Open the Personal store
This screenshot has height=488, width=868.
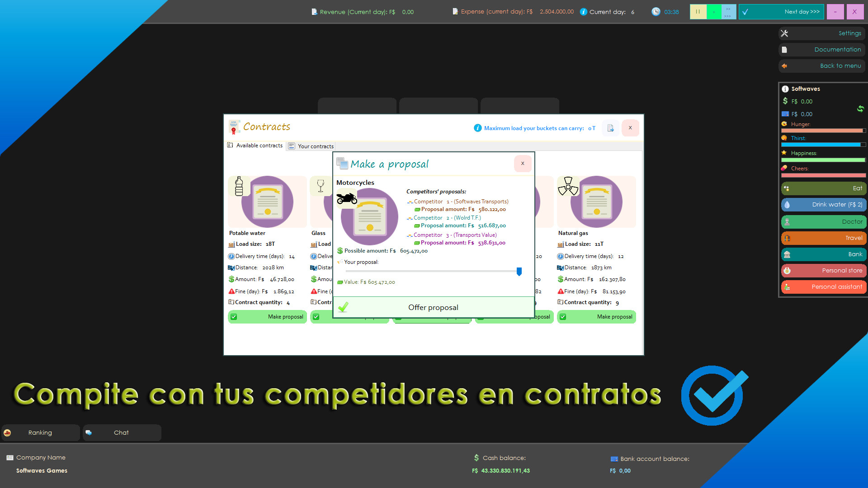click(823, 271)
